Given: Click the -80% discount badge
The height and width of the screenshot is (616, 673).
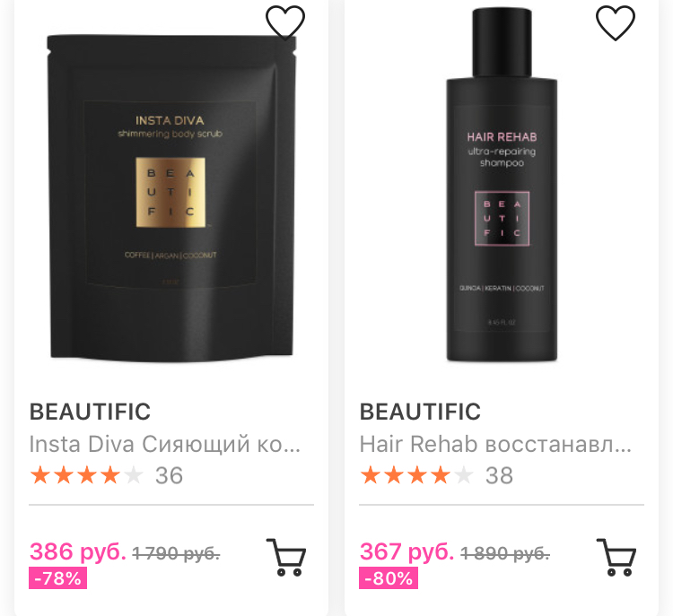Looking at the screenshot, I should [x=389, y=577].
